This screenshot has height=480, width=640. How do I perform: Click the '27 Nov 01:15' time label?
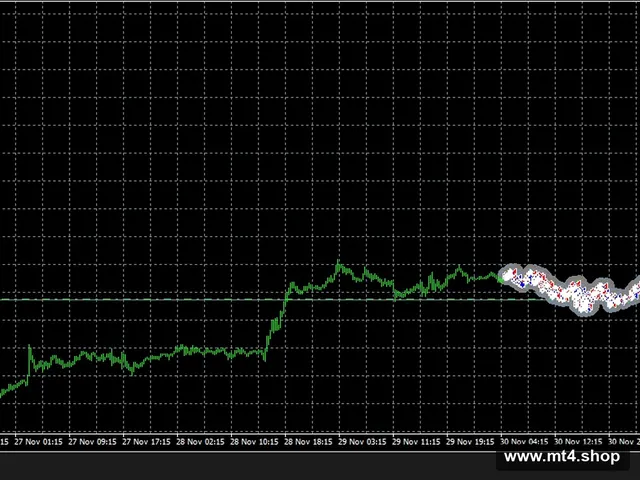(39, 442)
